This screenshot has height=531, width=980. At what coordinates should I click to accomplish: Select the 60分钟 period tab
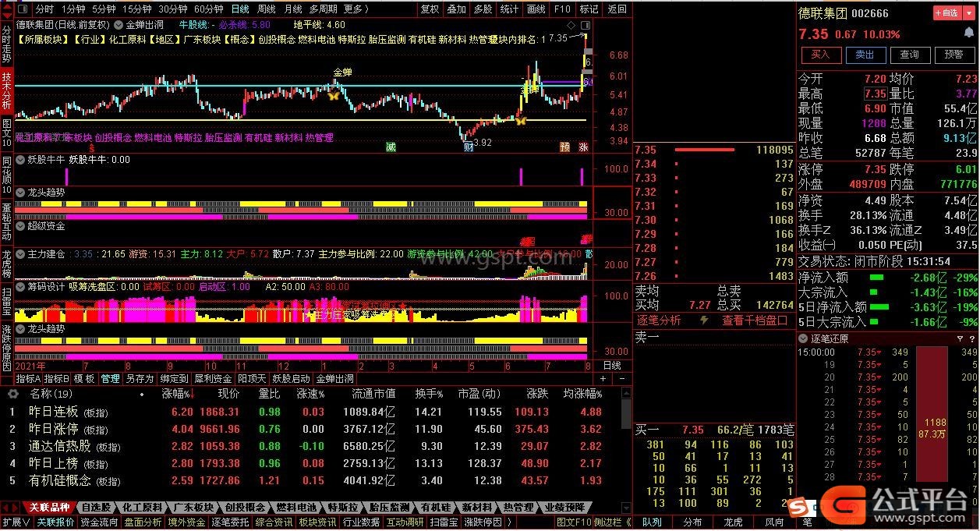click(209, 9)
